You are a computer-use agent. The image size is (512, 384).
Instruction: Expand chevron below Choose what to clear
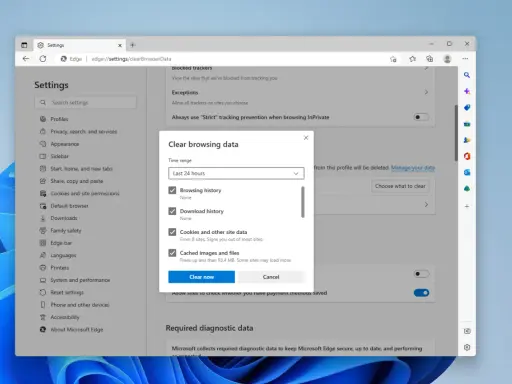point(426,205)
